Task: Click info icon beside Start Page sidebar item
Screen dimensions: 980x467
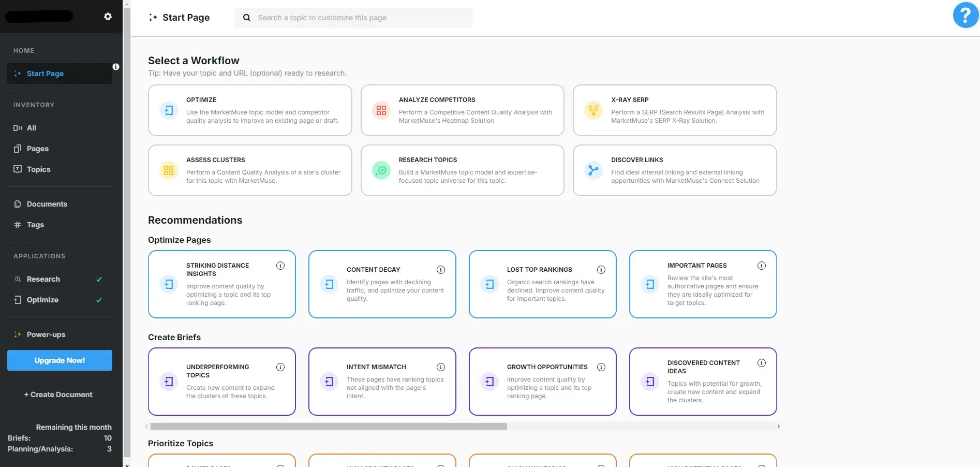Action: tap(116, 67)
